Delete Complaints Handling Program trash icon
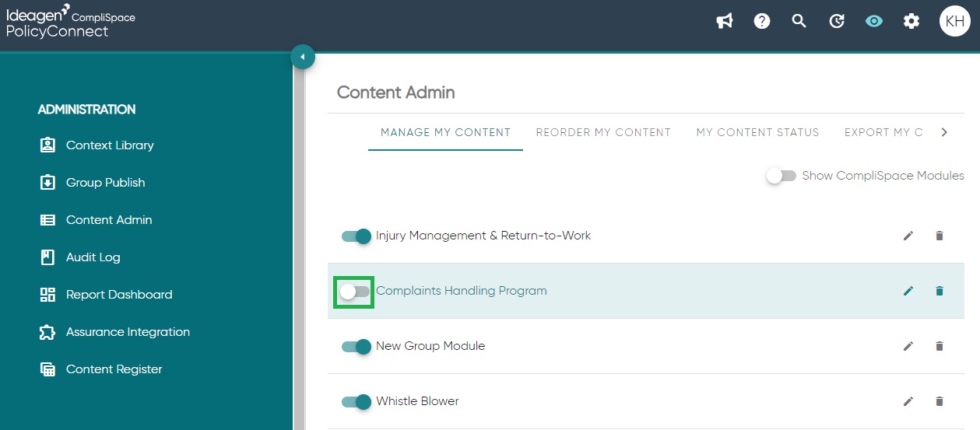 (x=940, y=291)
